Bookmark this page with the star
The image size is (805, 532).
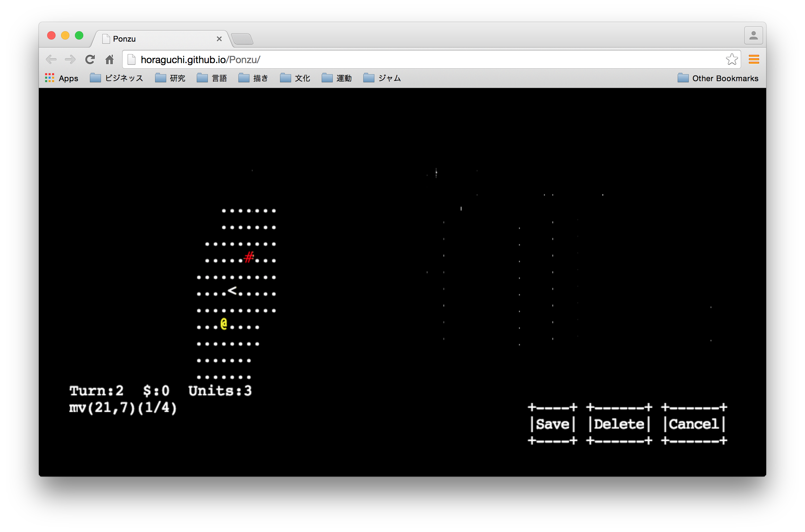(x=732, y=59)
